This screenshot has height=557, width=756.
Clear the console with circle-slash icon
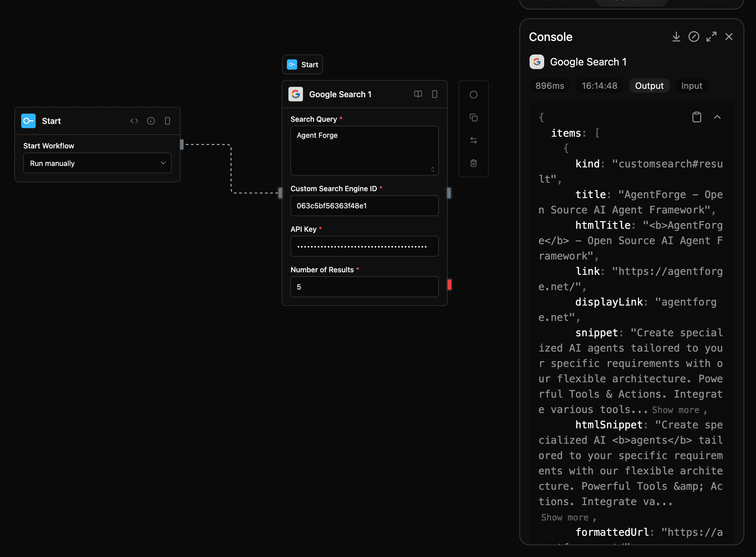[x=694, y=37]
